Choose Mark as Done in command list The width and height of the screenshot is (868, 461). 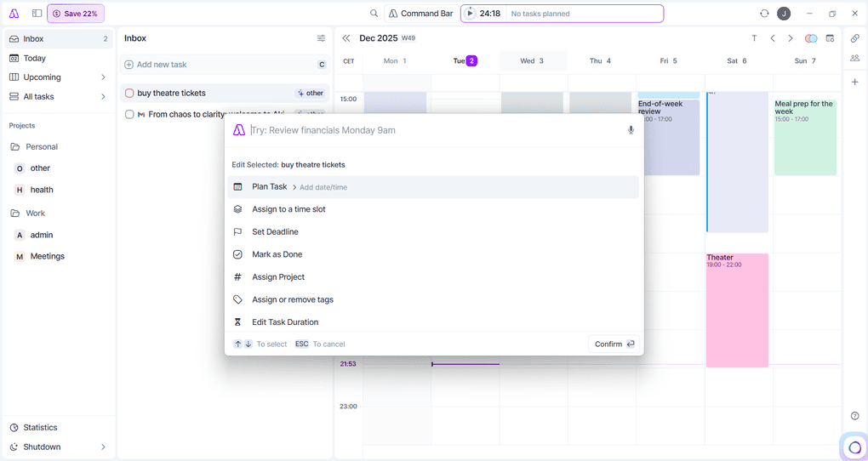(x=277, y=254)
